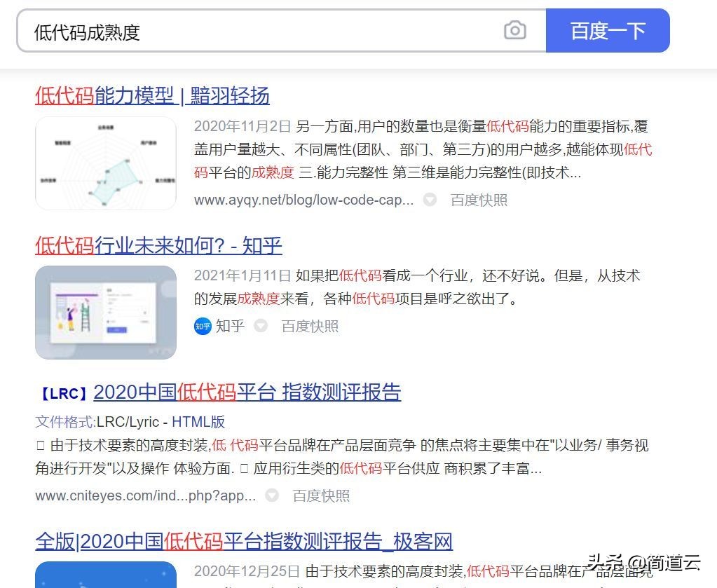Expand dropdown arrow next to 知乎 source
This screenshot has width=717, height=588.
(261, 326)
